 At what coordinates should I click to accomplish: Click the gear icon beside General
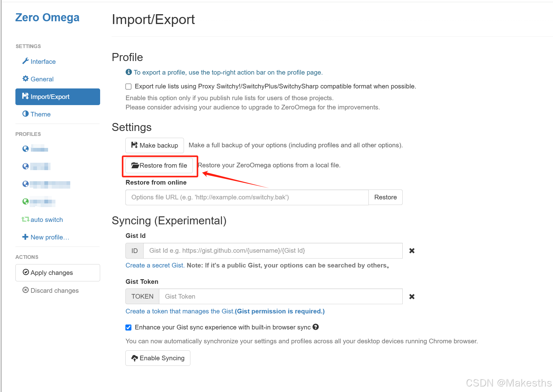pos(26,79)
